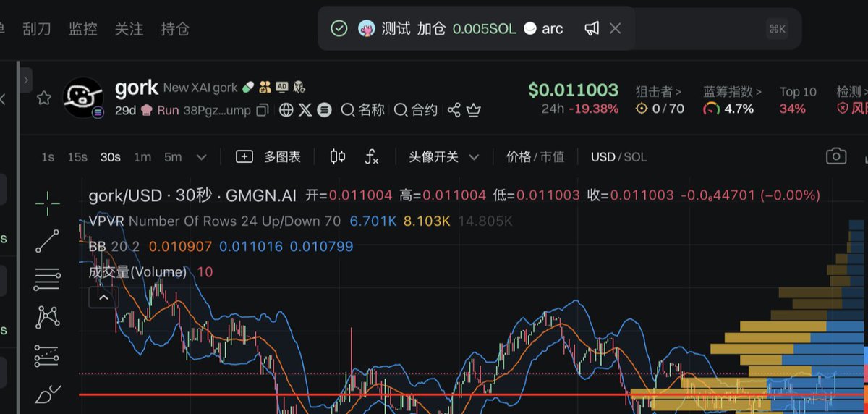868x414 pixels.
Task: Click the last badge icon after AD
Action: click(x=299, y=87)
